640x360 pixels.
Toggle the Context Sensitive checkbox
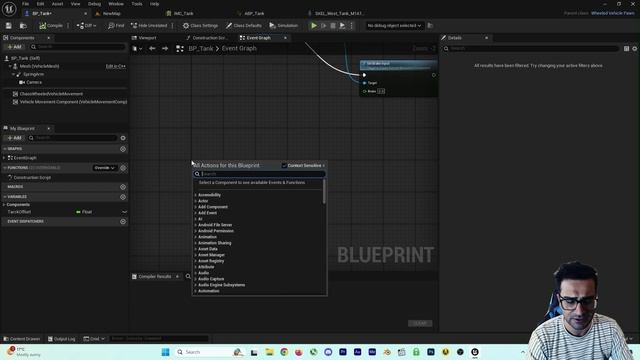click(x=284, y=166)
